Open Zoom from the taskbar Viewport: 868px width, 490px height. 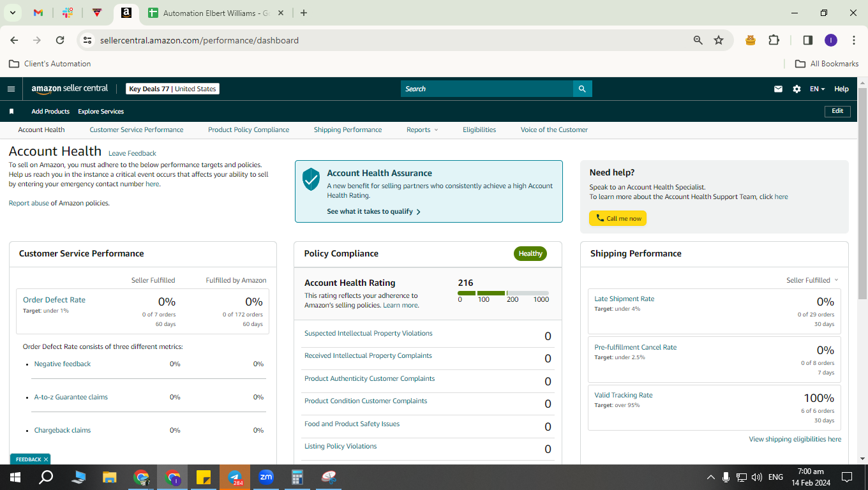pos(266,477)
